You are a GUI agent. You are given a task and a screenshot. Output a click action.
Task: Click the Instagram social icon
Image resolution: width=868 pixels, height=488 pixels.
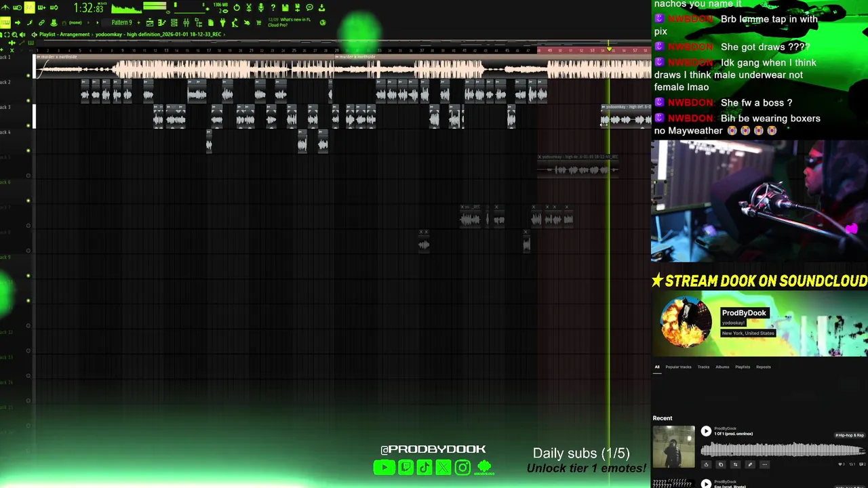coord(462,467)
